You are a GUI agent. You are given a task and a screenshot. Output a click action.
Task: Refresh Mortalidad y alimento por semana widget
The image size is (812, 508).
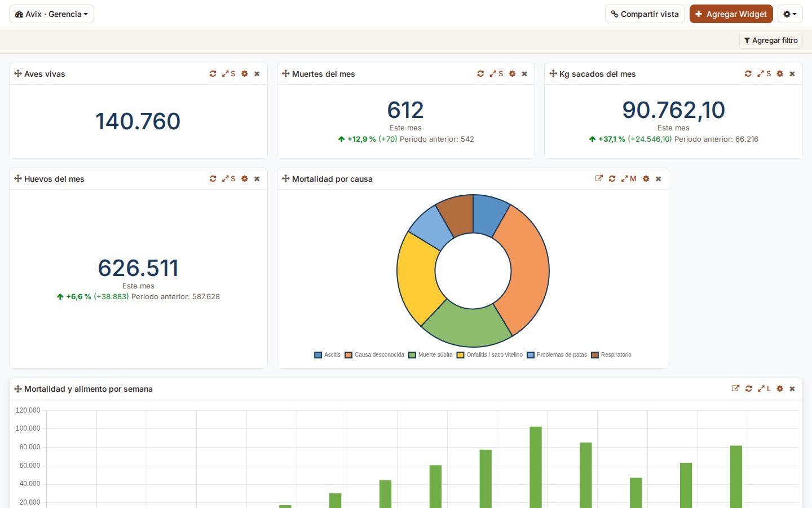click(749, 389)
